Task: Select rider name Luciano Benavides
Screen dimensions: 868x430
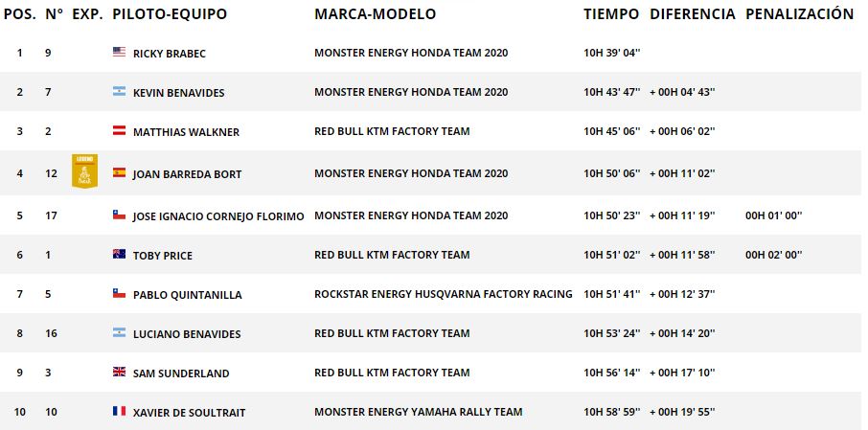Action: pyautogui.click(x=186, y=334)
